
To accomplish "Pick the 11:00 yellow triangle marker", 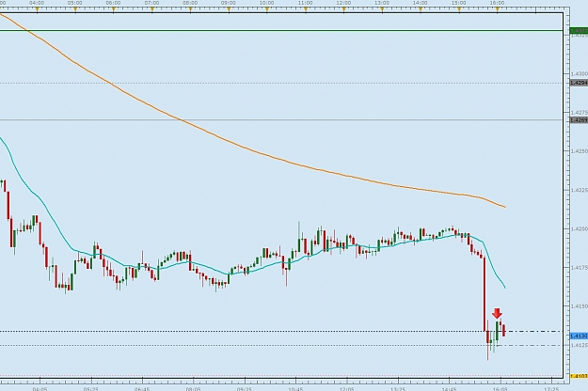I will [x=306, y=10].
